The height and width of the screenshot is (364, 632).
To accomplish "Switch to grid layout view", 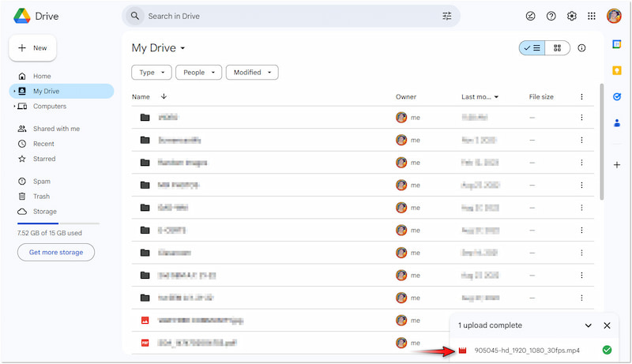I will coord(557,48).
